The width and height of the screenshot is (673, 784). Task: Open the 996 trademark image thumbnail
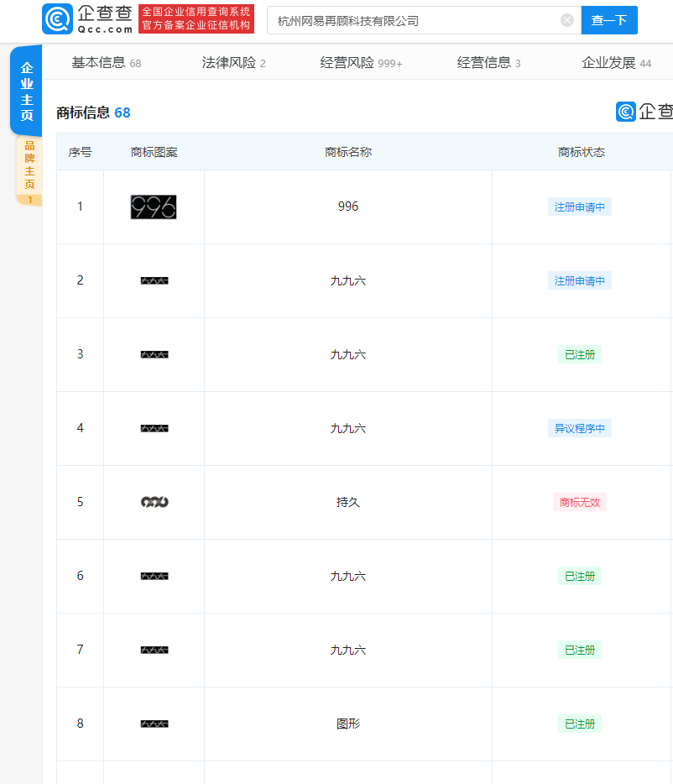tap(154, 207)
